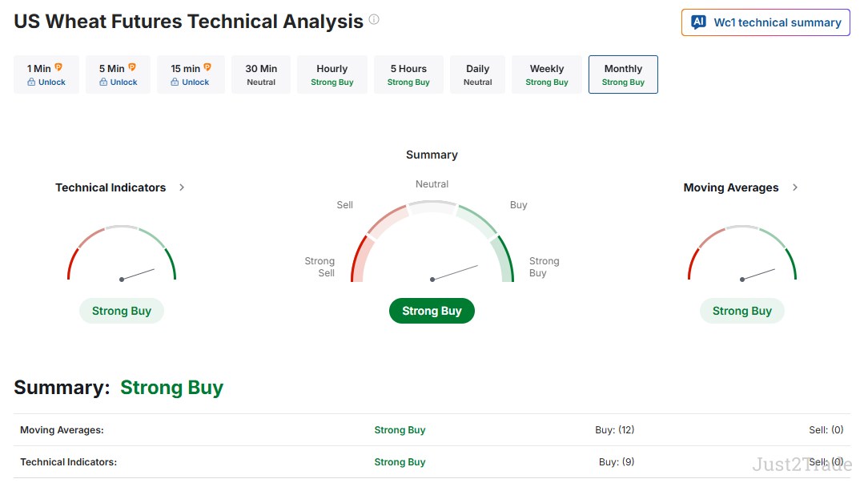868x487 pixels.
Task: Expand Technical Indicators via its chevron
Action: 182,187
